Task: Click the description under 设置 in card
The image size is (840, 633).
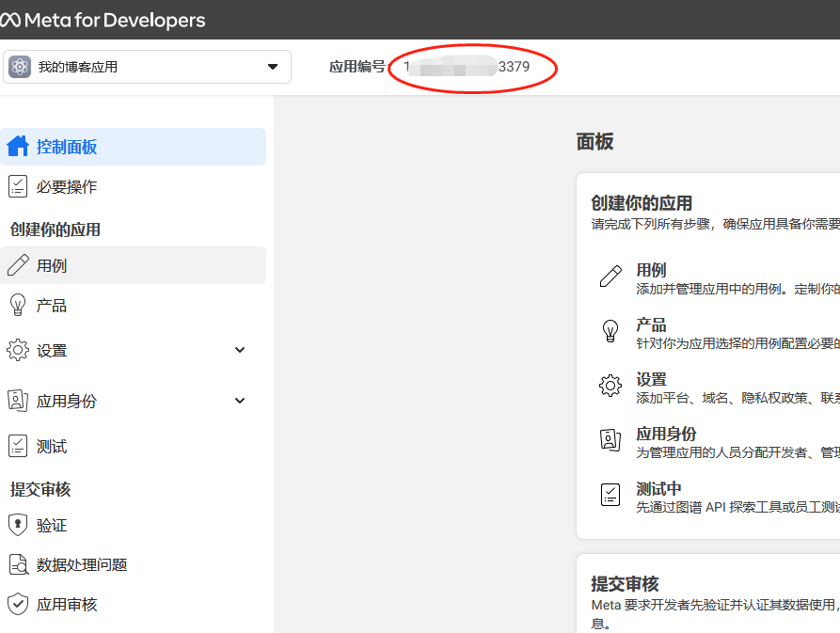Action: pos(737,399)
